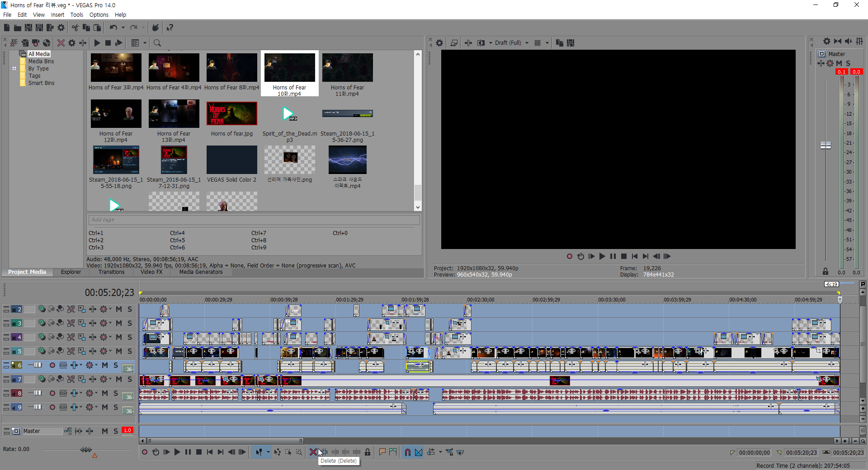Switch to the Explorer tab
Image resolution: width=868 pixels, height=470 pixels.
tap(71, 272)
